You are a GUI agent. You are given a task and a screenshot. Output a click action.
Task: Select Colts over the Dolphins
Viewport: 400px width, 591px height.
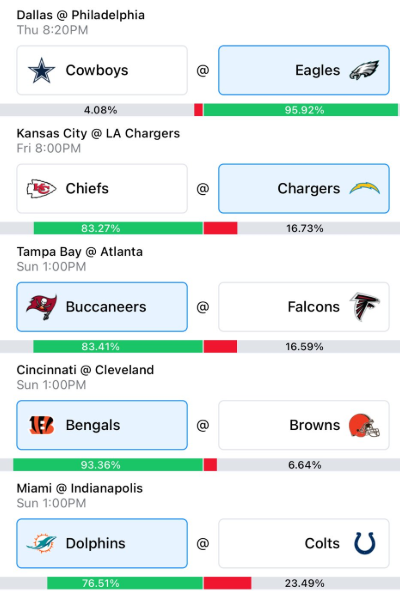pyautogui.click(x=304, y=543)
